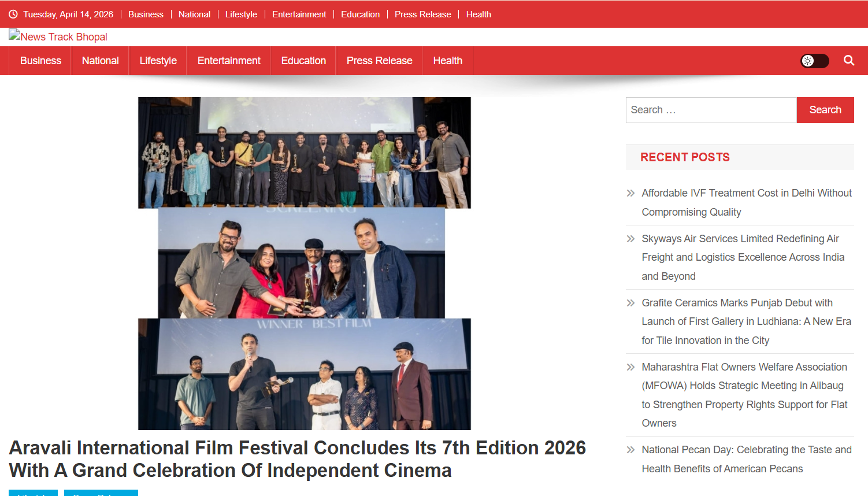Click Health link in the top strip
The height and width of the screenshot is (496, 868).
478,14
